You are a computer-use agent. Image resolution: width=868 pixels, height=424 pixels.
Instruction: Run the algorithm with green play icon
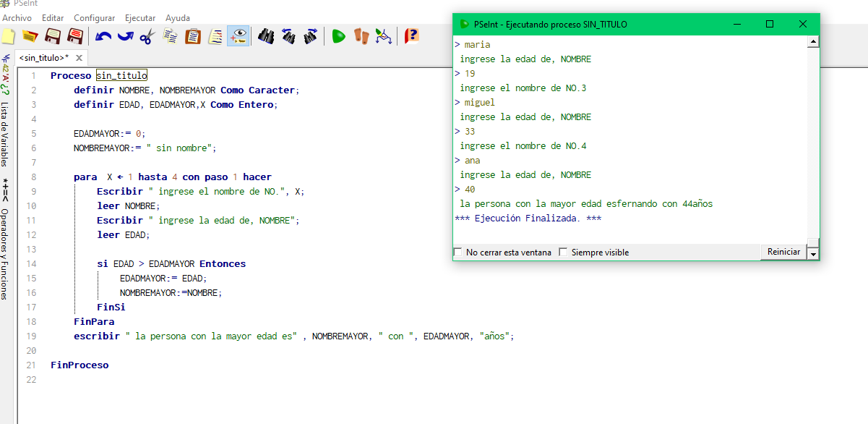coord(338,35)
